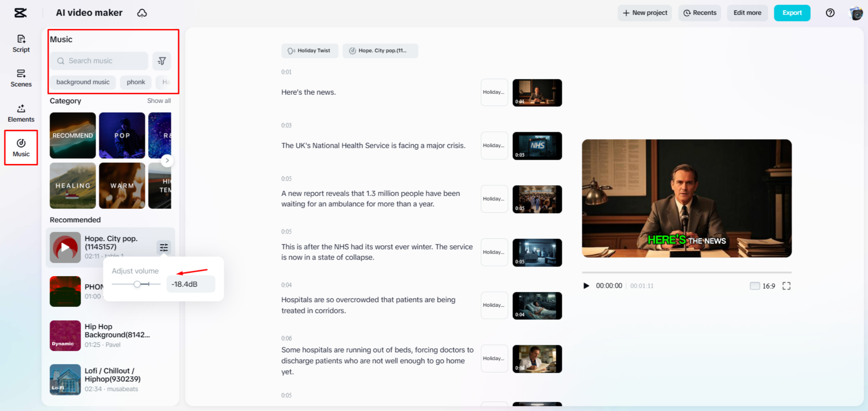This screenshot has width=868, height=411.
Task: Toggle fullscreen preview
Action: (786, 286)
